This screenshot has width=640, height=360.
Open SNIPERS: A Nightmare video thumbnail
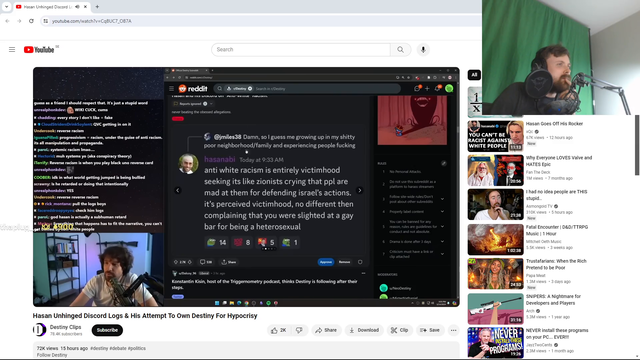tap(496, 309)
